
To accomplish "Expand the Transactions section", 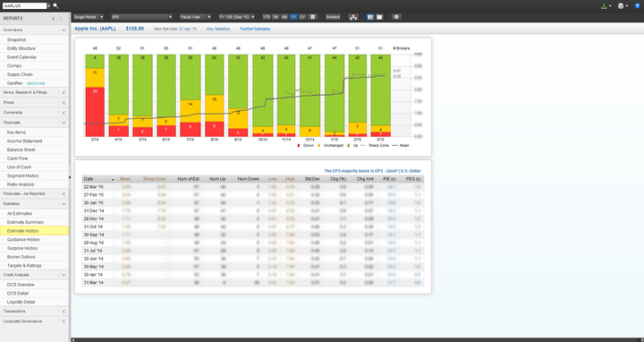I will click(64, 312).
